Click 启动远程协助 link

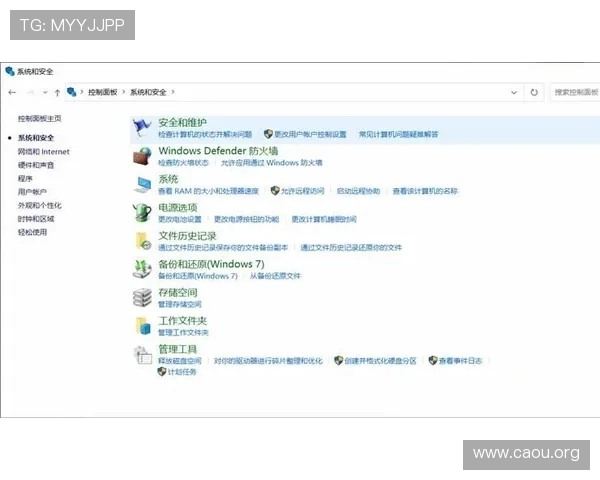tap(358, 191)
